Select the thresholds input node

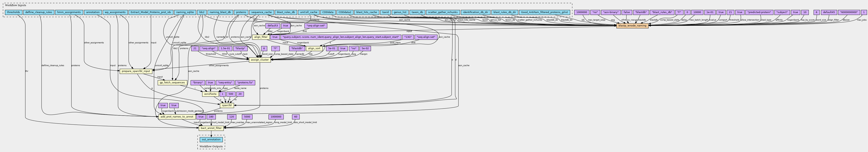(13, 13)
